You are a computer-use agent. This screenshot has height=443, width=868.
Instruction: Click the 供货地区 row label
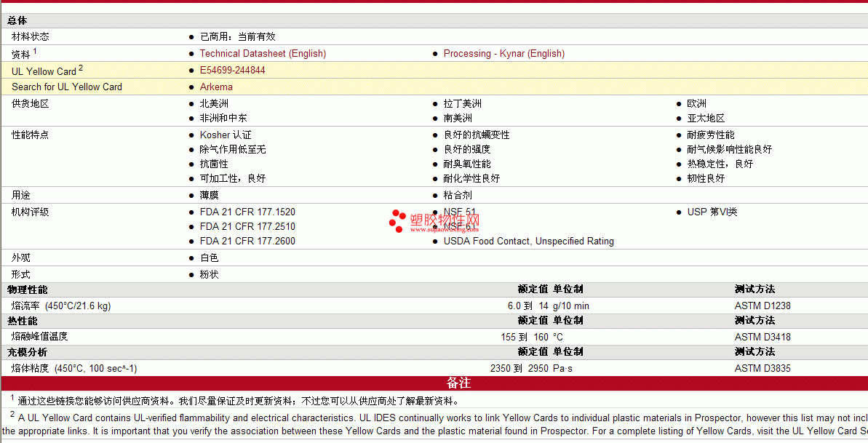(x=31, y=103)
